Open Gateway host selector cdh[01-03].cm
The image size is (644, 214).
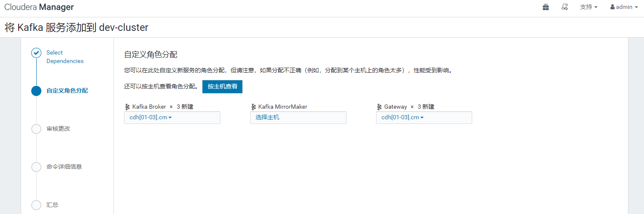point(424,118)
